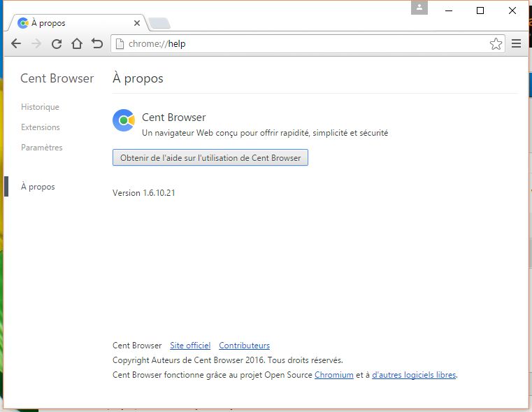The image size is (532, 412).
Task: Reload the current page
Action: pyautogui.click(x=57, y=43)
